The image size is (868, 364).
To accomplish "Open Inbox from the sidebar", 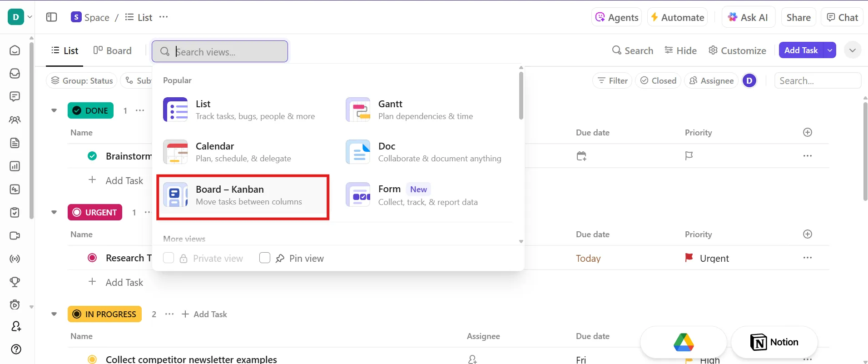I will 15,73.
